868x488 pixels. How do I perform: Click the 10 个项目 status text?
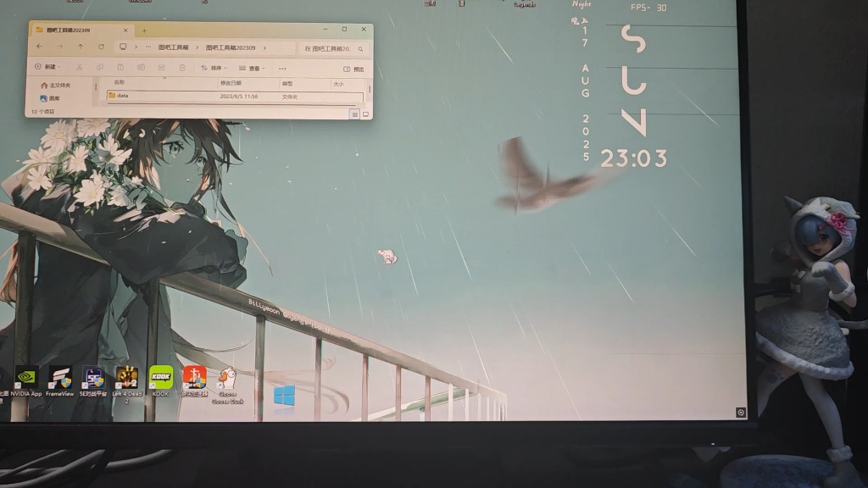[42, 112]
